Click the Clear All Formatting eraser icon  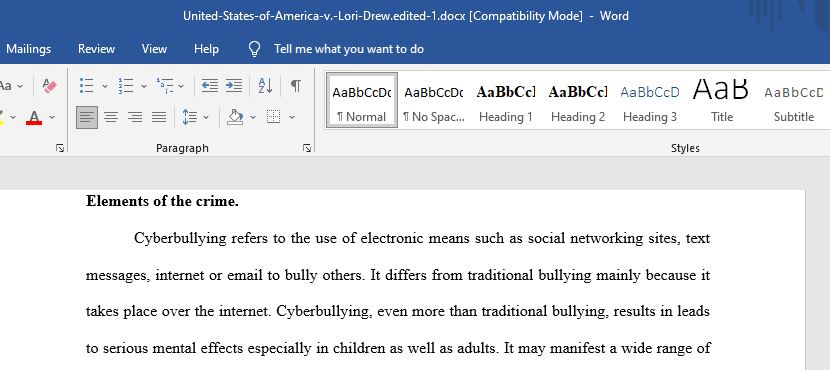[x=49, y=86]
